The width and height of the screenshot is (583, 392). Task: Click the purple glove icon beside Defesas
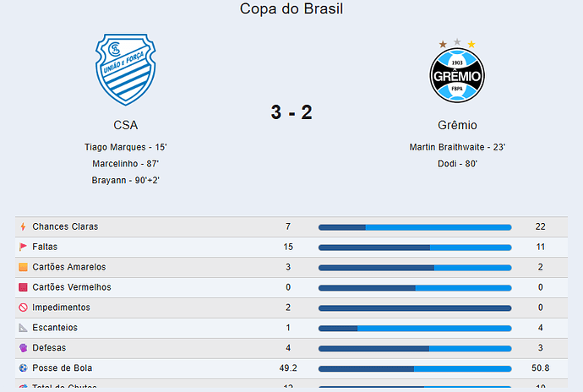point(23,348)
